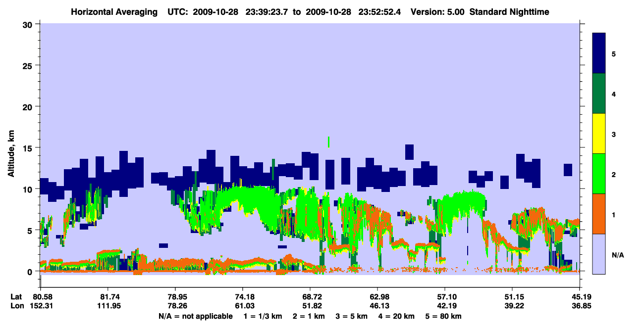This screenshot has height=330, width=644.
Task: Click the y-axis tick label 25
Action: point(29,65)
